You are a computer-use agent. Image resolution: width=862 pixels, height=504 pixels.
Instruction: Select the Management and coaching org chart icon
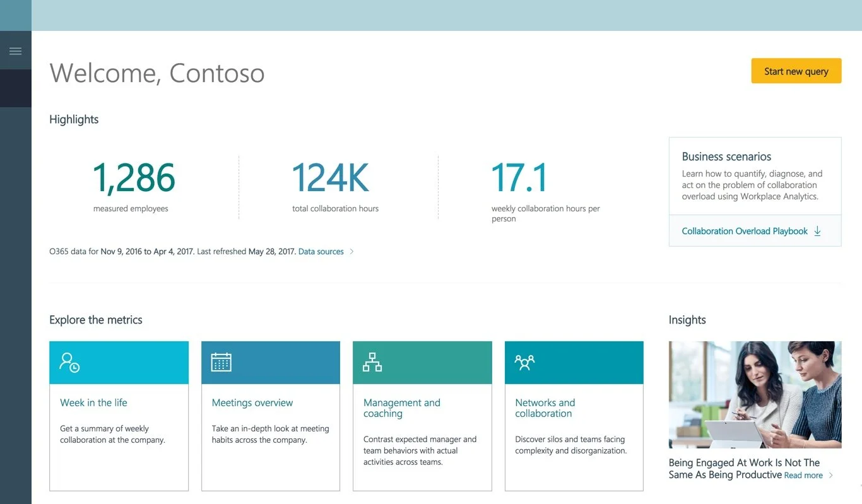click(x=372, y=361)
